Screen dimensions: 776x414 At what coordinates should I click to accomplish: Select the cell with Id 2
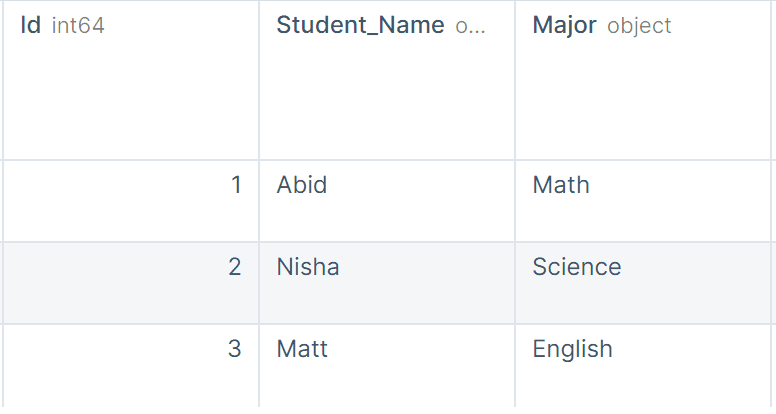(131, 283)
